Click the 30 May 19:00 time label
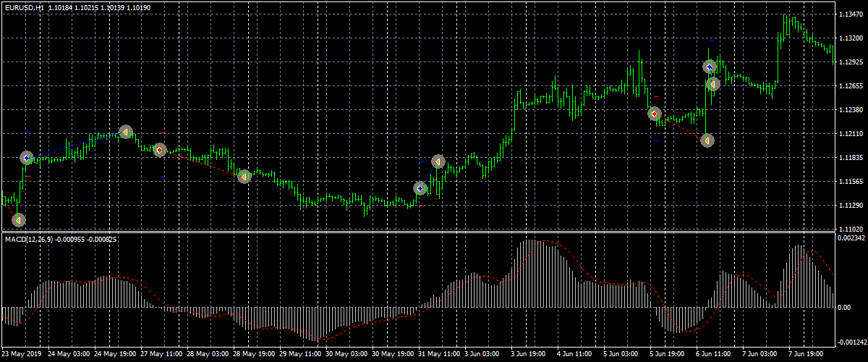This screenshot has height=362, width=868. [394, 355]
